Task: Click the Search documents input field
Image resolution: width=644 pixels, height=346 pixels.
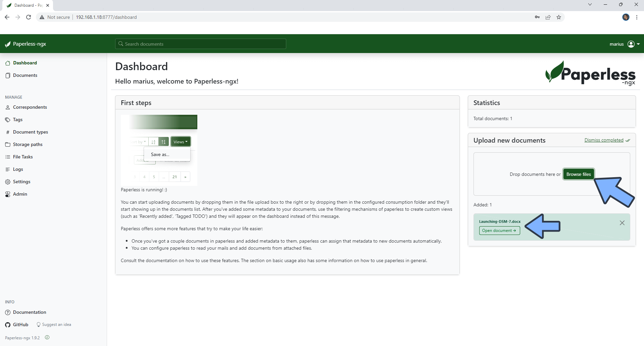Action: tap(200, 44)
